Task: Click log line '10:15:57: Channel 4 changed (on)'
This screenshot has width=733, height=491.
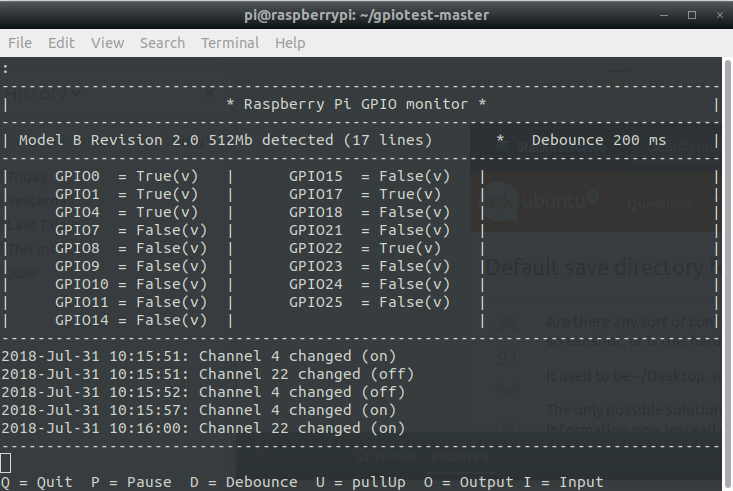Action: pyautogui.click(x=199, y=410)
